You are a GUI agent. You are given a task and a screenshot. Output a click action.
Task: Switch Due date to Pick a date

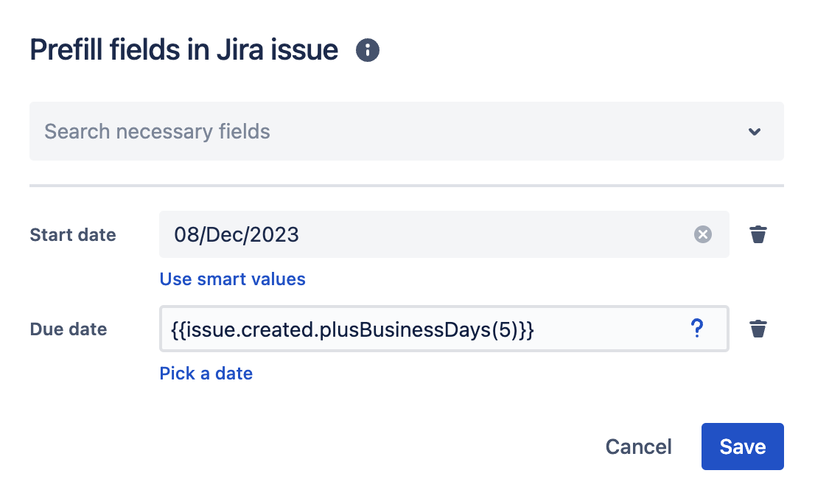[x=206, y=374]
